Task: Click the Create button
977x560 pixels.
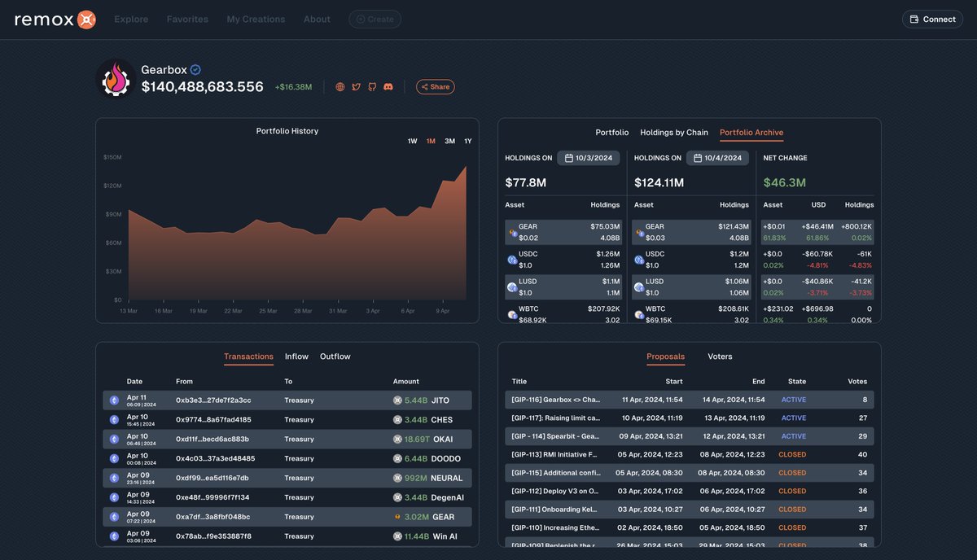Action: 375,19
